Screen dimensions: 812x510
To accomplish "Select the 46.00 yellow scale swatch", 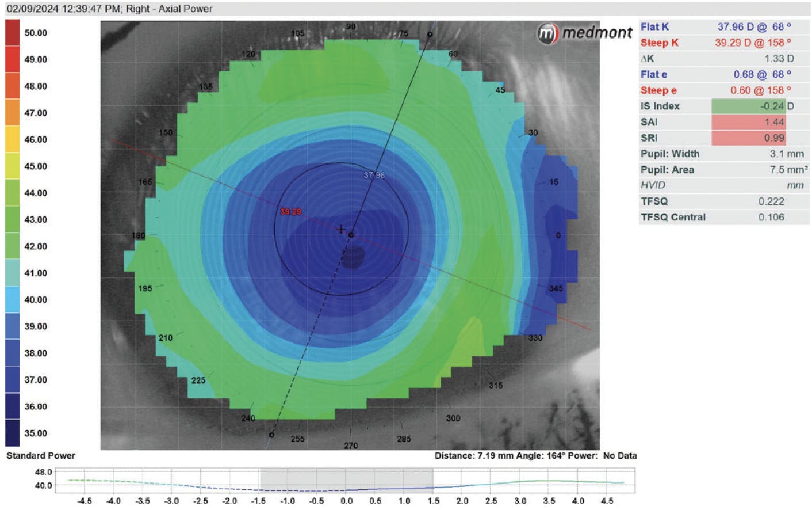I will point(12,139).
